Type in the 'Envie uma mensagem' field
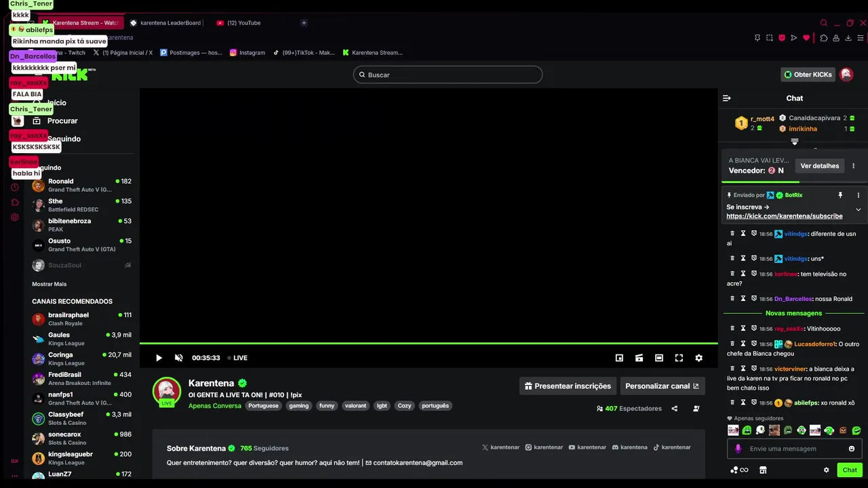This screenshot has width=868, height=488. (793, 449)
